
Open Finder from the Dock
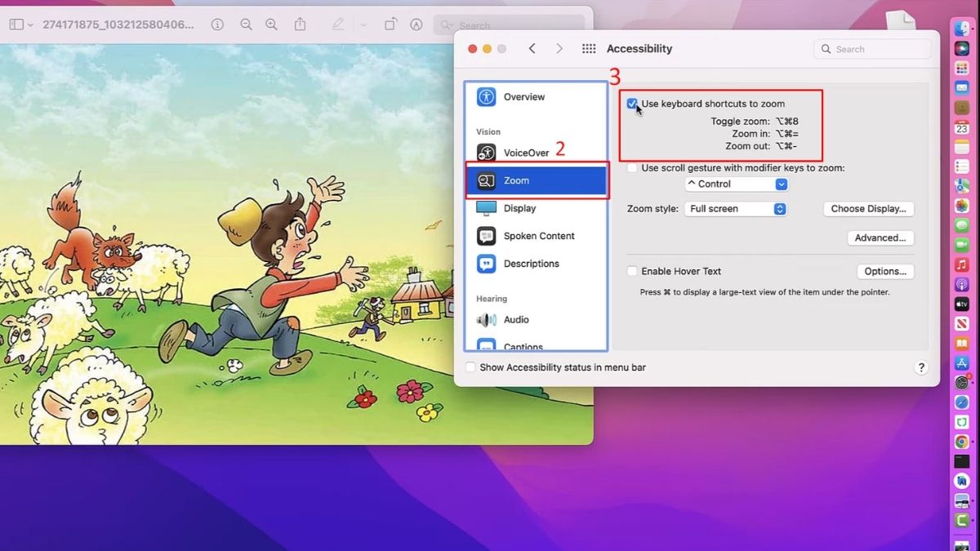pyautogui.click(x=962, y=29)
